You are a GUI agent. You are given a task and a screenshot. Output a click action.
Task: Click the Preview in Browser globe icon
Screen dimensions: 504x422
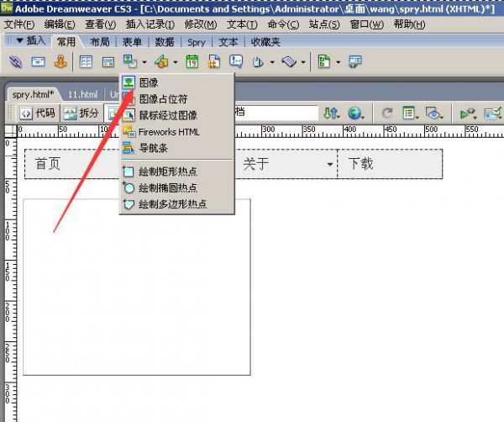(x=355, y=113)
